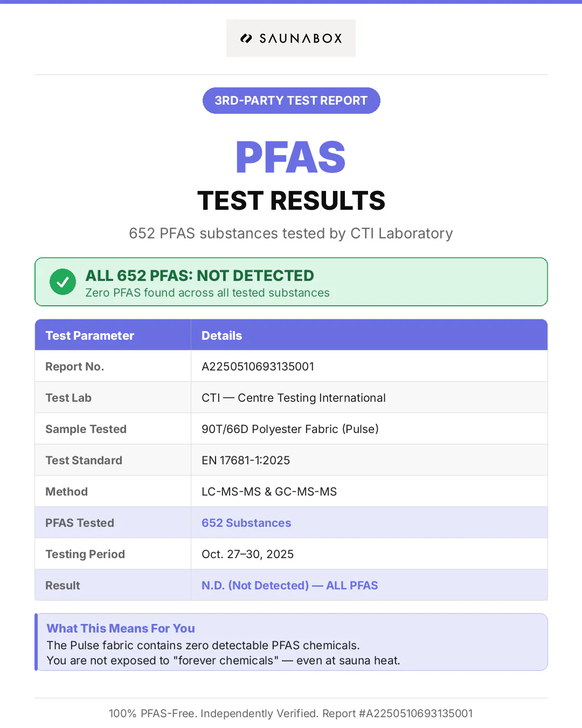Click report number A2250510693135001 in the table
The image size is (582, 728).
[258, 367]
